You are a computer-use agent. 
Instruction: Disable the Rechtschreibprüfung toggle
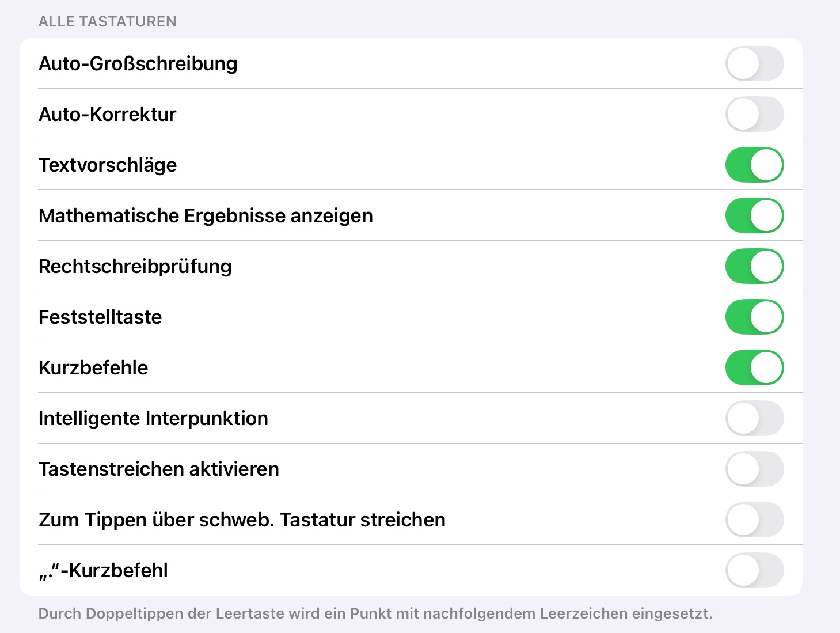(x=754, y=266)
